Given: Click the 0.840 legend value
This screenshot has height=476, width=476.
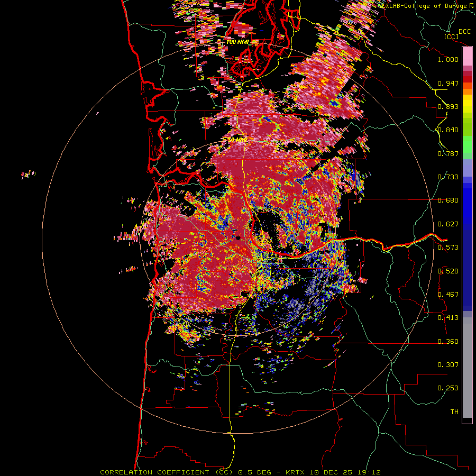Looking at the screenshot, I should (x=448, y=130).
